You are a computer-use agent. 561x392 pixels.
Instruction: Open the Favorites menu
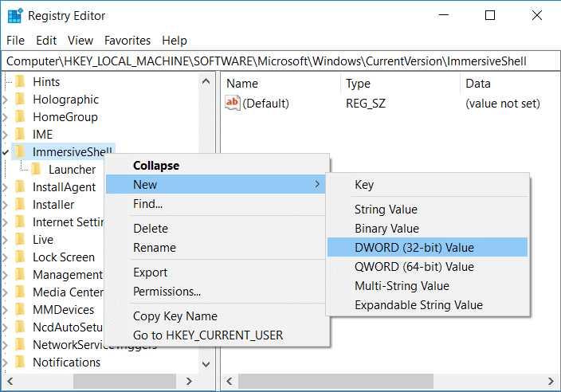[x=127, y=40]
